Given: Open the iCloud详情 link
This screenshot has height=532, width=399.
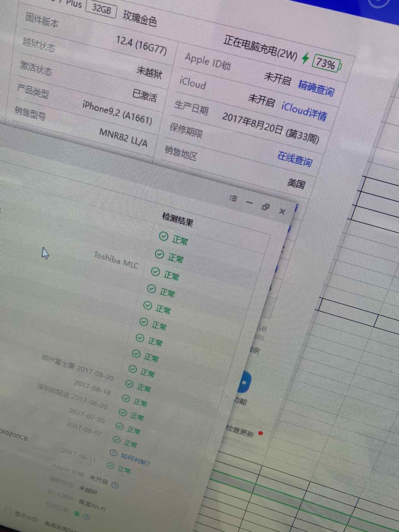Looking at the screenshot, I should coord(304,111).
